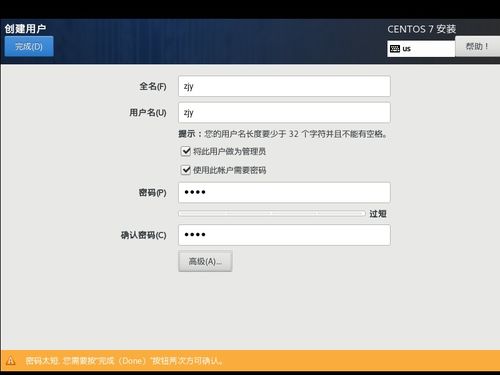Click the orange password-too-short warning message
The image size is (500, 375).
tap(124, 361)
